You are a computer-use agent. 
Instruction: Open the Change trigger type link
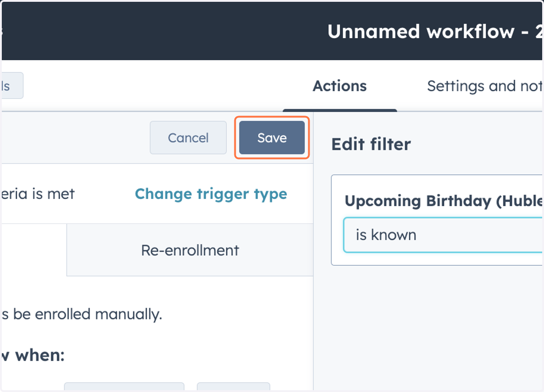[211, 194]
